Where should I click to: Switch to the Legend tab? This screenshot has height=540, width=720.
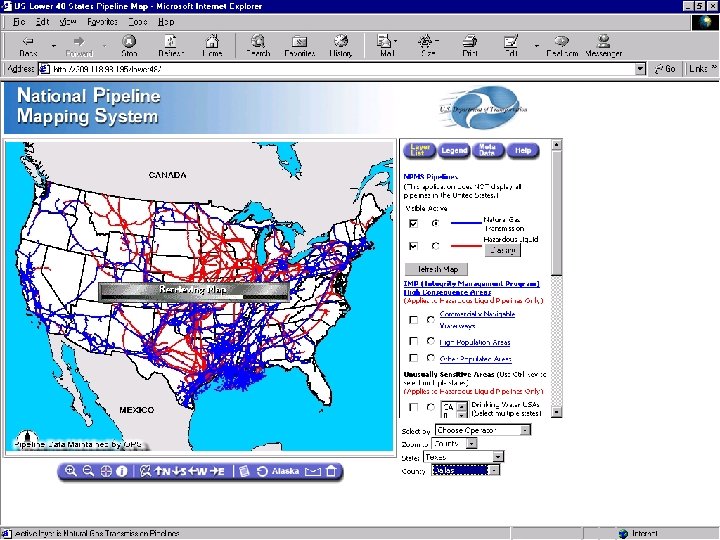[x=454, y=150]
